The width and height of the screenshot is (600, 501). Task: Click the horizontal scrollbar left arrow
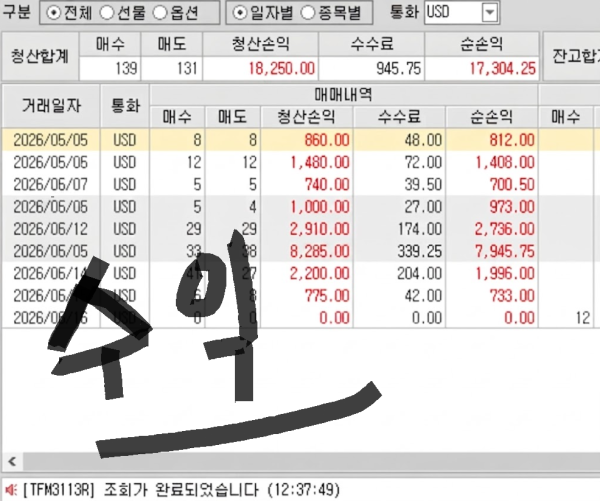pos(12,461)
